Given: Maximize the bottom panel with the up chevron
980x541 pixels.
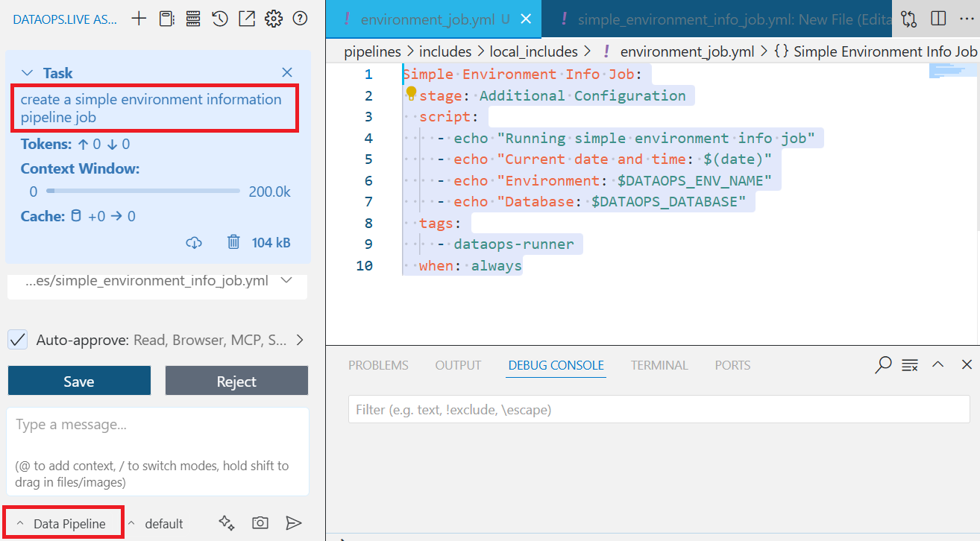Looking at the screenshot, I should pos(939,365).
